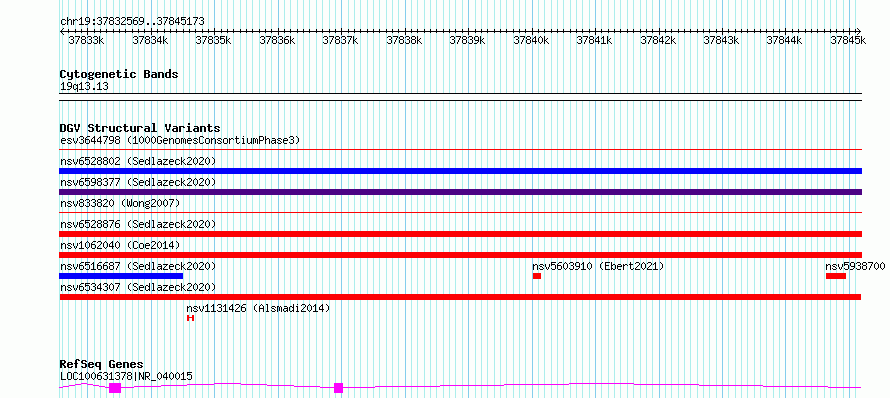Open variant nsv1062040 (Coe2014) label
This screenshot has height=398, width=890.
coord(120,245)
